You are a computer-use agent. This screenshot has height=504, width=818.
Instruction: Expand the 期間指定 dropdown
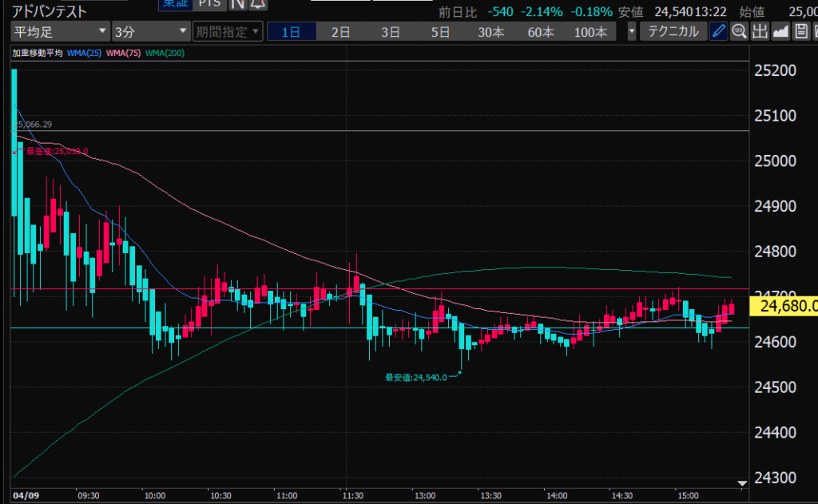tap(227, 32)
